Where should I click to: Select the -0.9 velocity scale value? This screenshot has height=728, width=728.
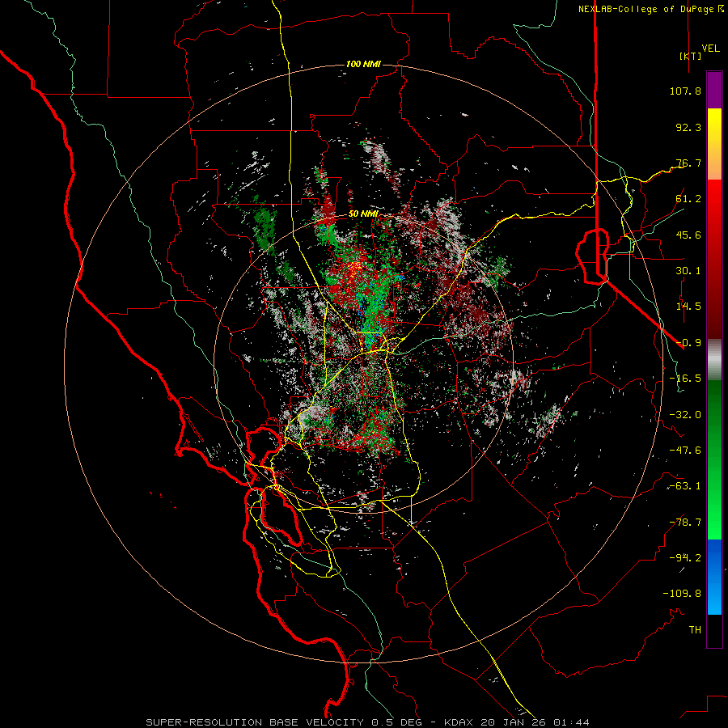pyautogui.click(x=688, y=343)
